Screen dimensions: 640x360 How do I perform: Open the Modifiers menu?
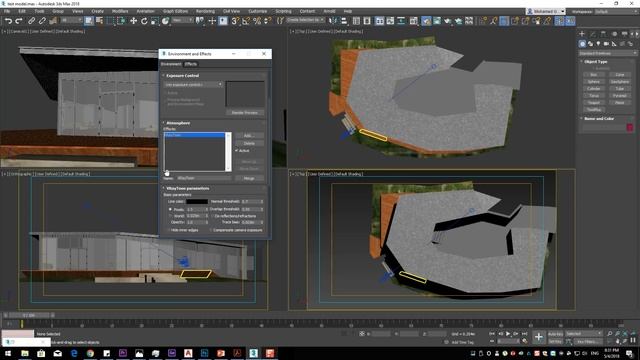[x=120, y=11]
